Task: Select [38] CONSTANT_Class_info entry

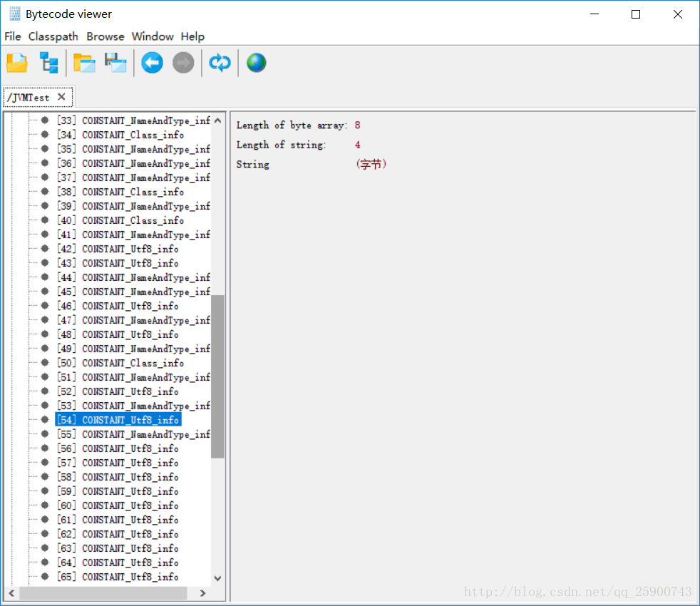Action: (120, 192)
